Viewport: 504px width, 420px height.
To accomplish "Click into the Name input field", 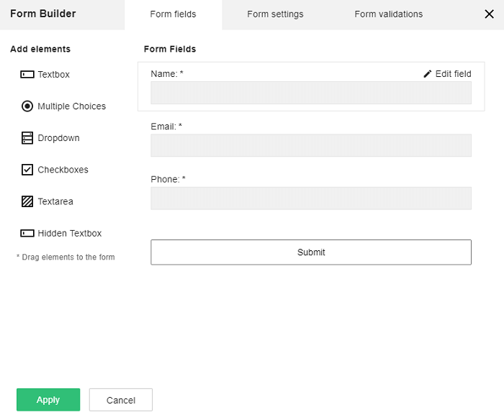I will coord(311,93).
